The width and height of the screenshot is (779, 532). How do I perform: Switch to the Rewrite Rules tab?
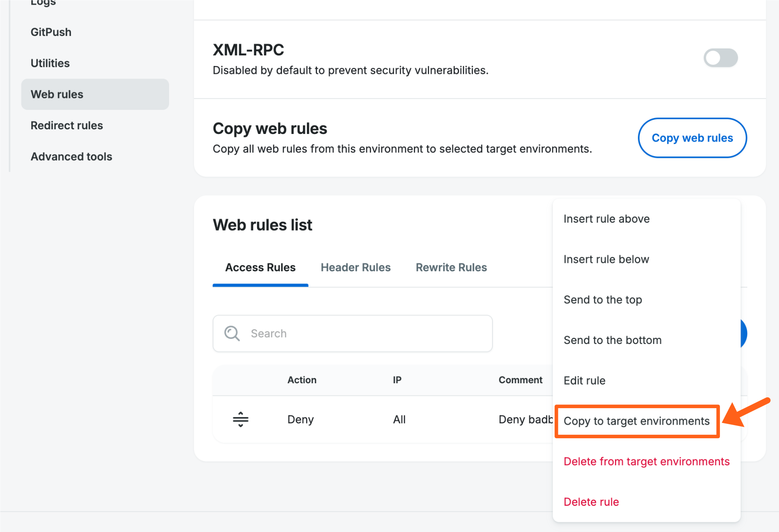[x=451, y=267]
